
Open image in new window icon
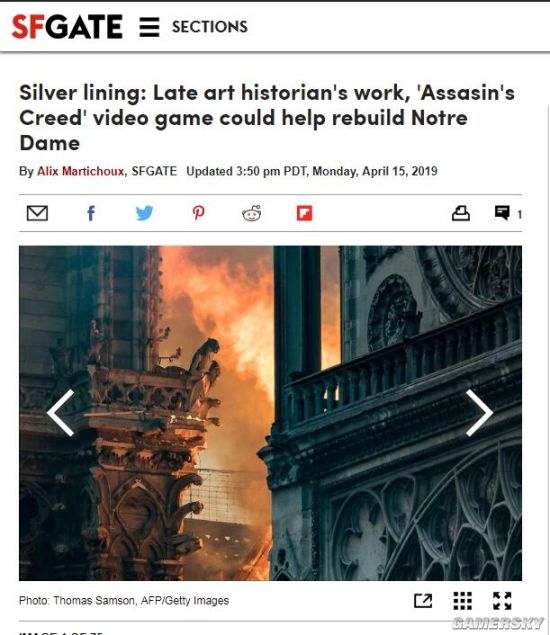click(423, 601)
